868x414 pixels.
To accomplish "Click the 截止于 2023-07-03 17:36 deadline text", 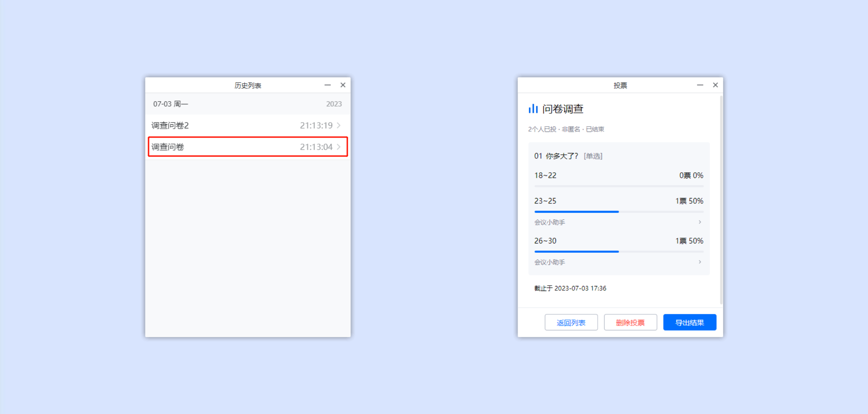I will point(570,288).
